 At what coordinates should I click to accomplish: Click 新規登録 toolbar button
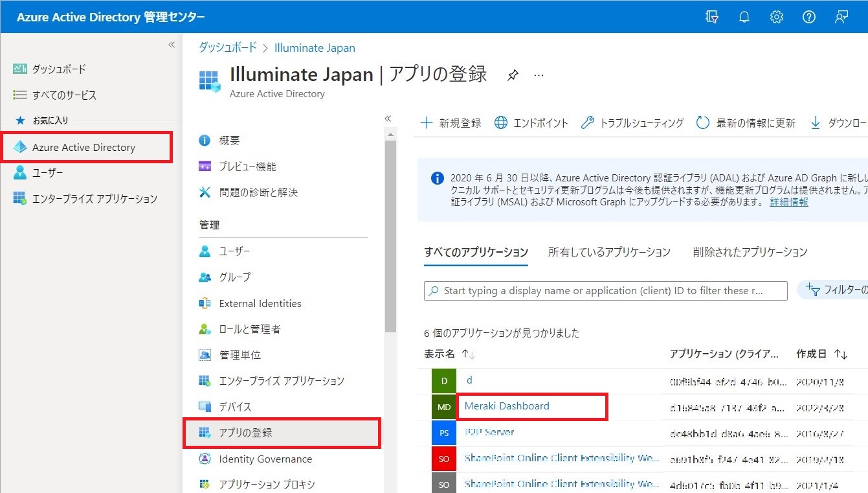[451, 123]
